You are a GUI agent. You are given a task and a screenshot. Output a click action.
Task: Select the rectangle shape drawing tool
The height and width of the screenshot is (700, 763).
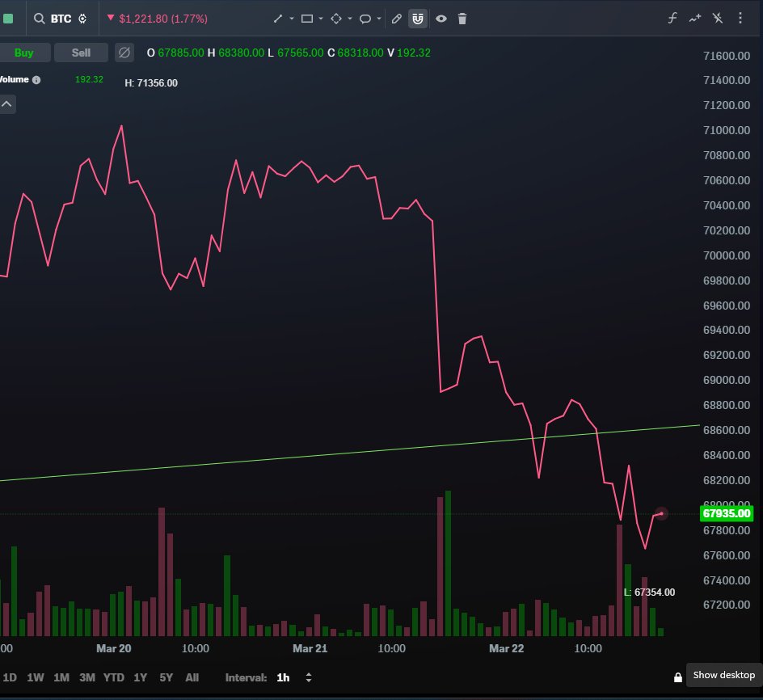click(307, 19)
